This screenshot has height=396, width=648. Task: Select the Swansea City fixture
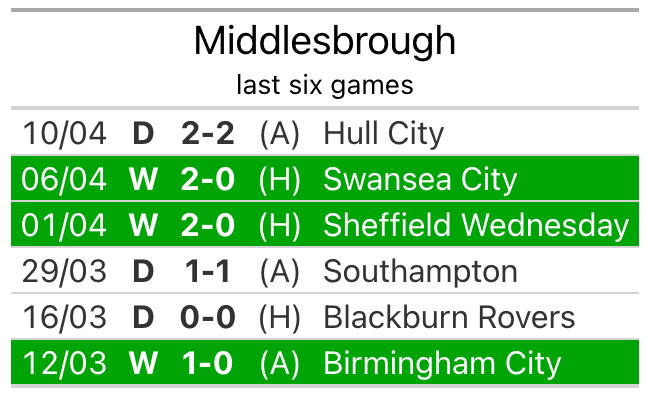tap(325, 179)
